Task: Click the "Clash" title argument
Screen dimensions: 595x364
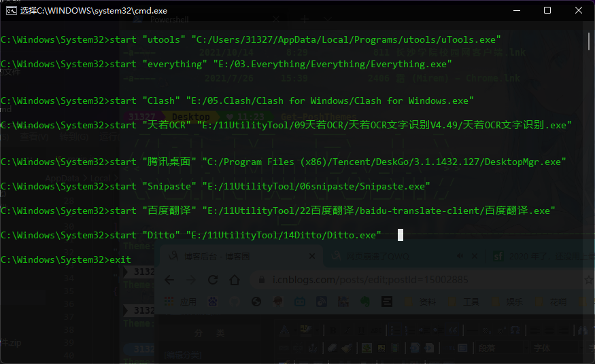Action: coord(161,101)
